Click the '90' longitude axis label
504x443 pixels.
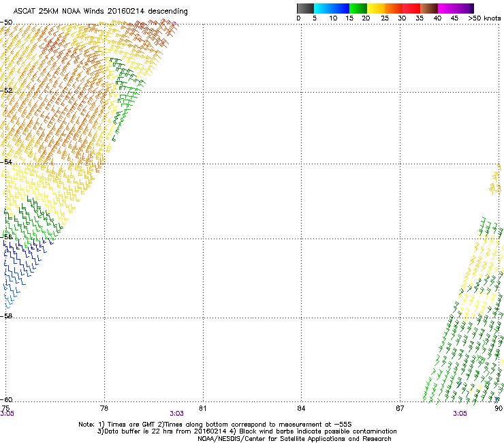coord(499,408)
